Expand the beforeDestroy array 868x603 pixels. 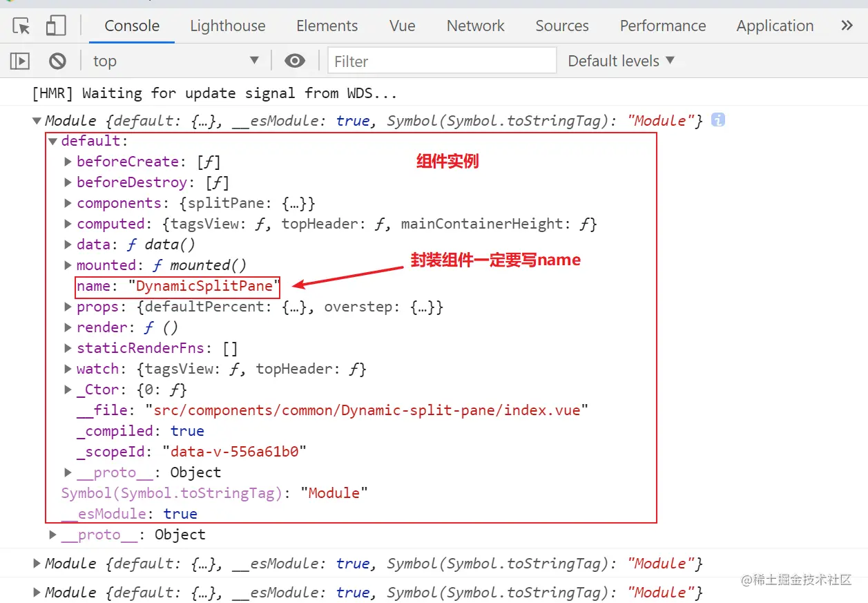68,182
